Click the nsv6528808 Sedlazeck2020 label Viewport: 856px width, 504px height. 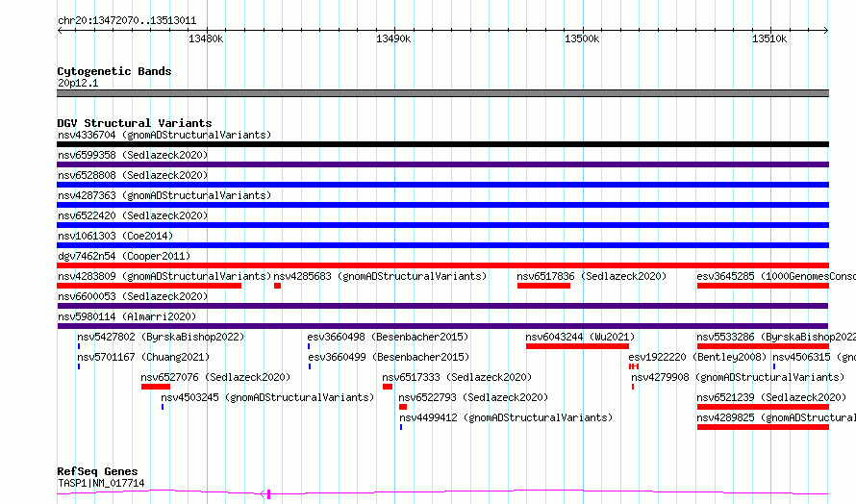[133, 175]
